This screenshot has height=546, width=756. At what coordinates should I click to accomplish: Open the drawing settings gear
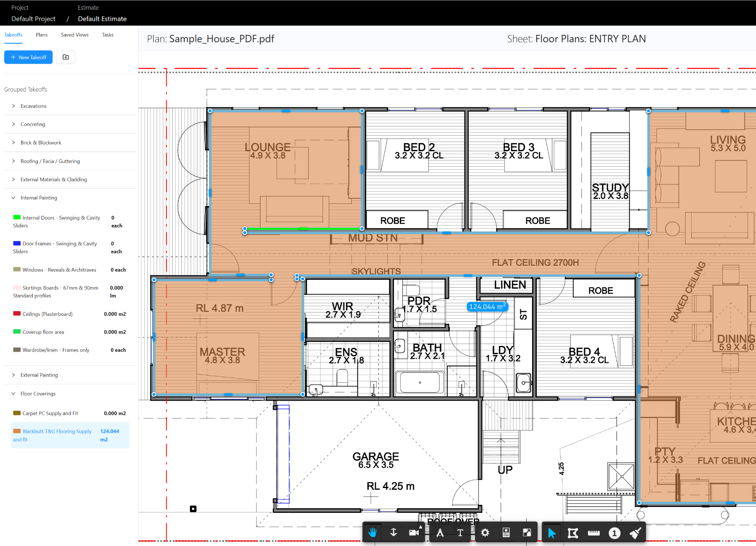click(x=485, y=532)
